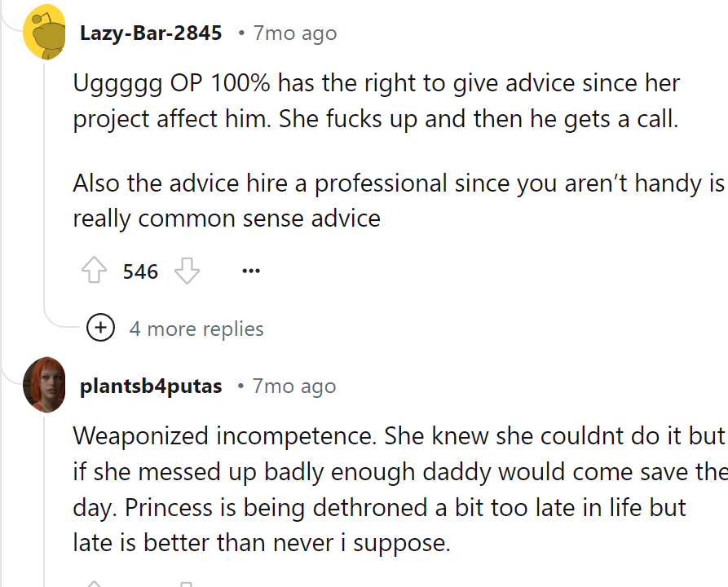
Task: Click the 7mo ago timestamp on Lazy-Bar-2845's comment
Action: coord(292,33)
